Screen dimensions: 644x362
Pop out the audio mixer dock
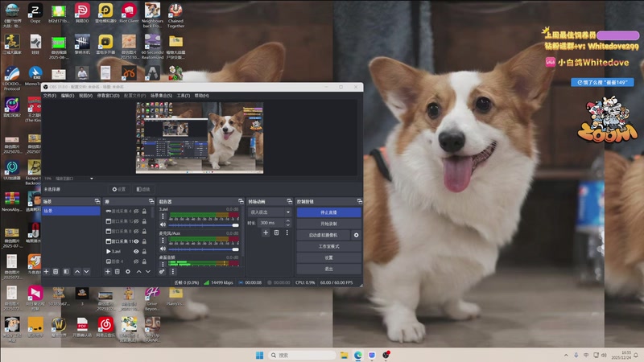241,201
